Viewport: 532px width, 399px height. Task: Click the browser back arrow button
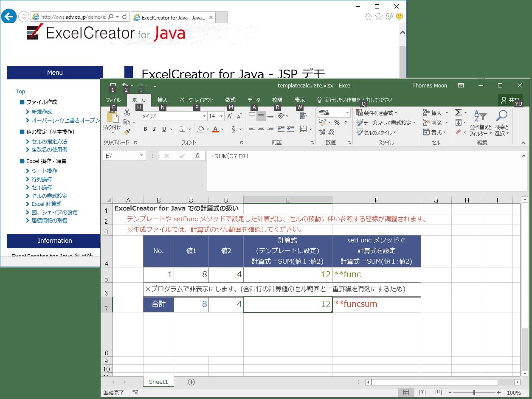[9, 17]
